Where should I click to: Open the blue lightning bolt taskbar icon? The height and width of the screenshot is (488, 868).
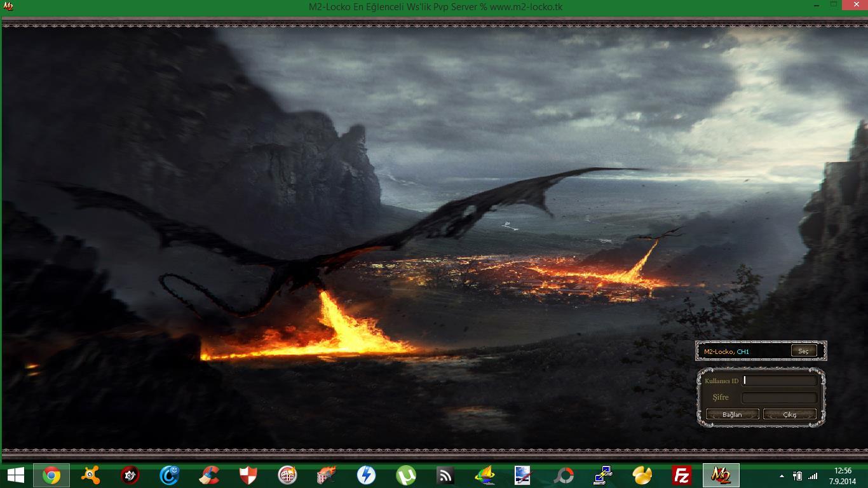tap(366, 475)
